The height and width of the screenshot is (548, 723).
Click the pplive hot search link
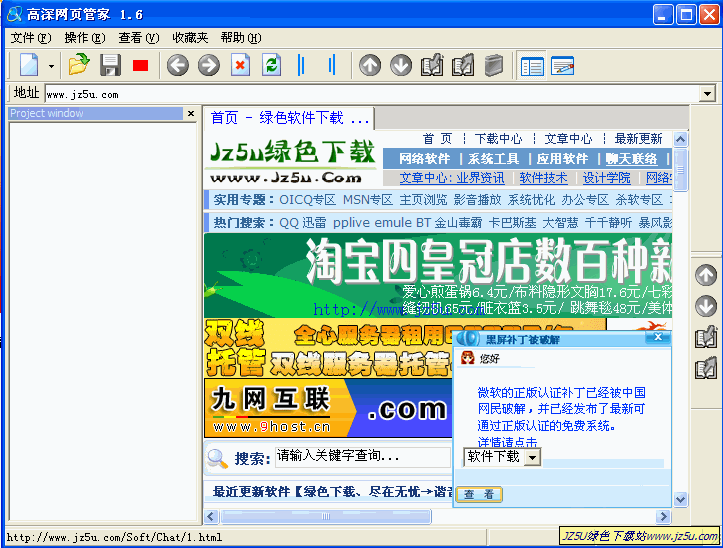tap(351, 223)
